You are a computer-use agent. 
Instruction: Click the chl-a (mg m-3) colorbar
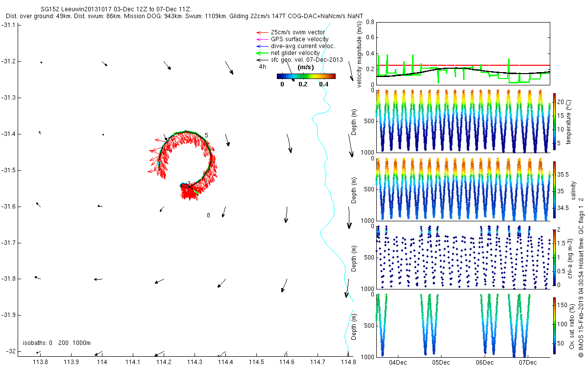click(x=555, y=257)
